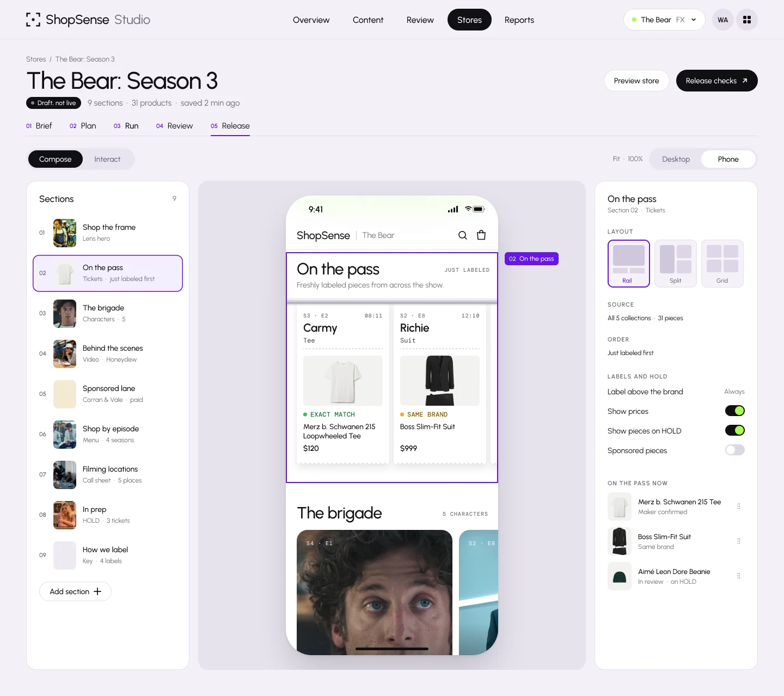Click the Shop by episode thumbnail

[65, 435]
